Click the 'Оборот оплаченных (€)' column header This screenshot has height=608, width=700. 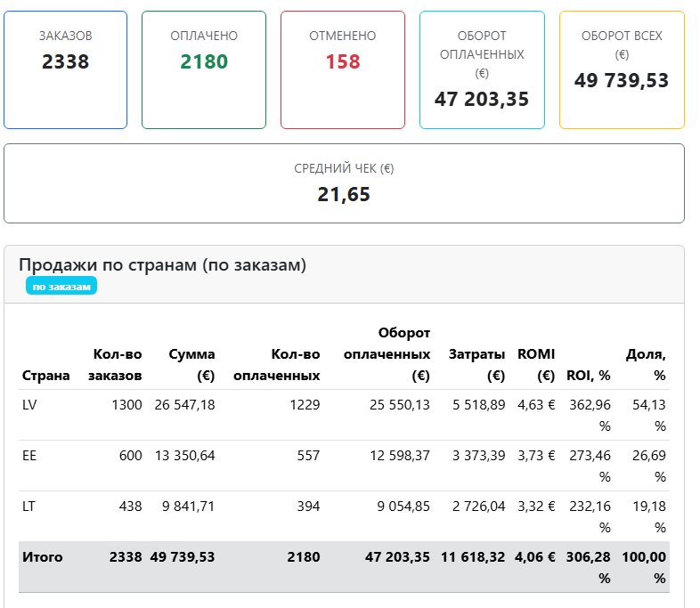coord(387,354)
